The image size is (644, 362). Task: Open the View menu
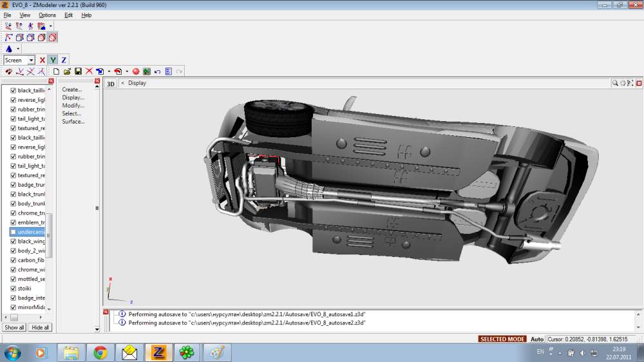[x=25, y=15]
